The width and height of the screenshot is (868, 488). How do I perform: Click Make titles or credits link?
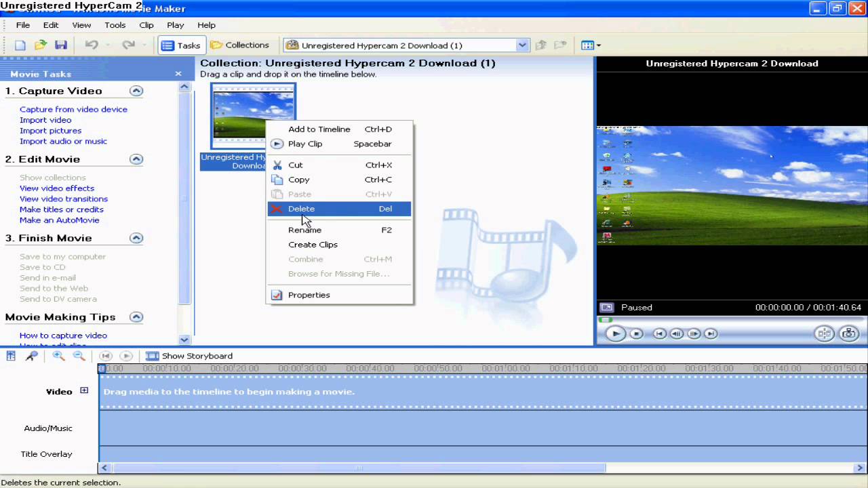tap(62, 210)
